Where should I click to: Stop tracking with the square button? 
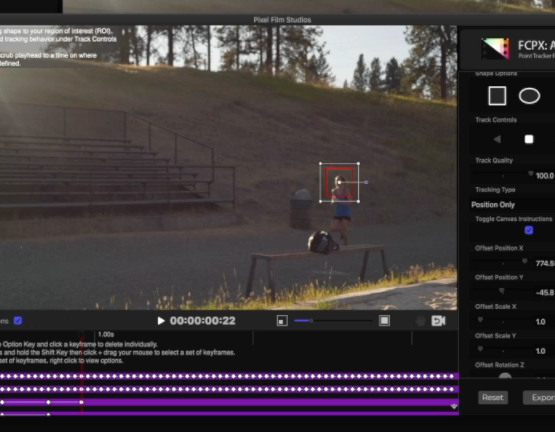point(529,139)
